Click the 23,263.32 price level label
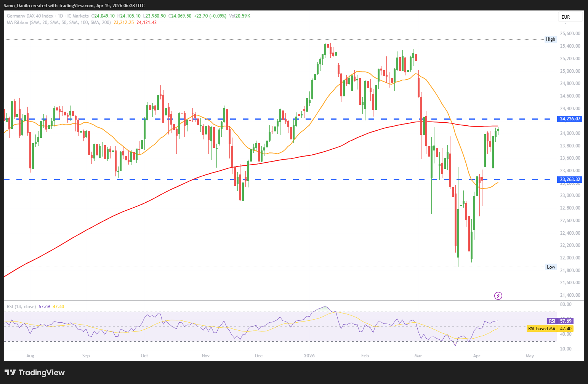Screen dimensions: 588x384 coord(570,179)
